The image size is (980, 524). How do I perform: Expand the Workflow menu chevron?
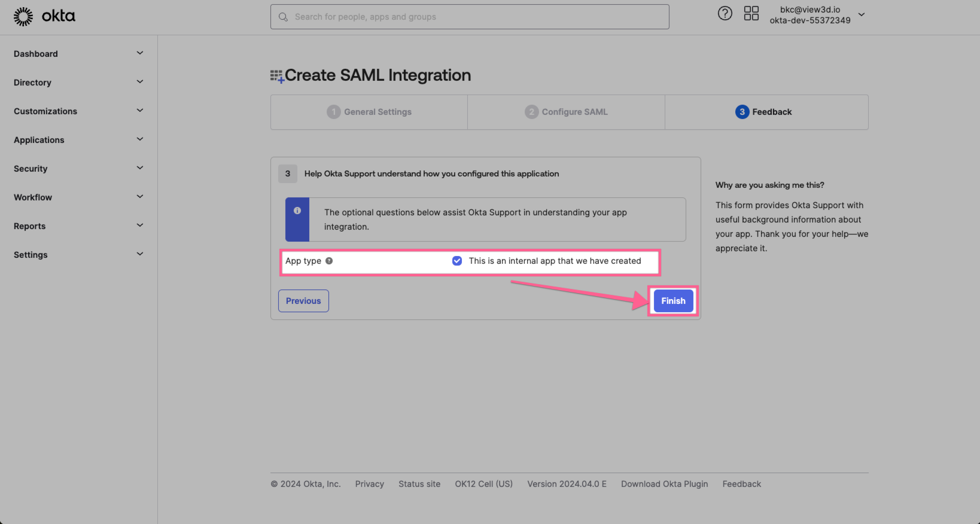140,197
